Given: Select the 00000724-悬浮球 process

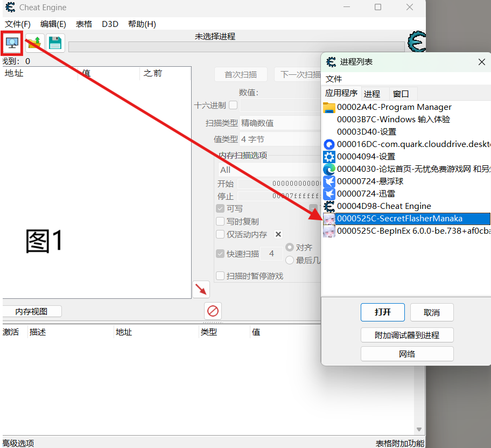Looking at the screenshot, I should coord(406,181).
